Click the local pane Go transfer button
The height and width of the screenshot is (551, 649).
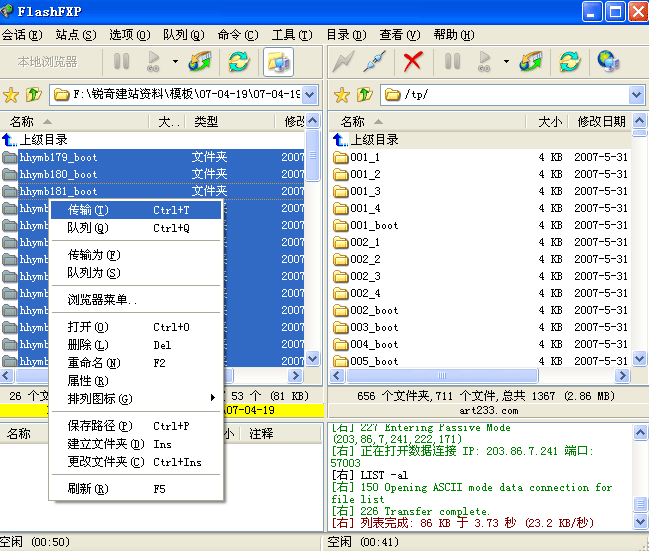[154, 61]
